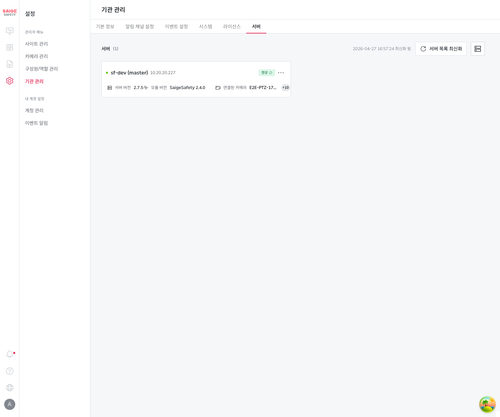Select the 서버 tab
500x417 pixels.
point(256,26)
